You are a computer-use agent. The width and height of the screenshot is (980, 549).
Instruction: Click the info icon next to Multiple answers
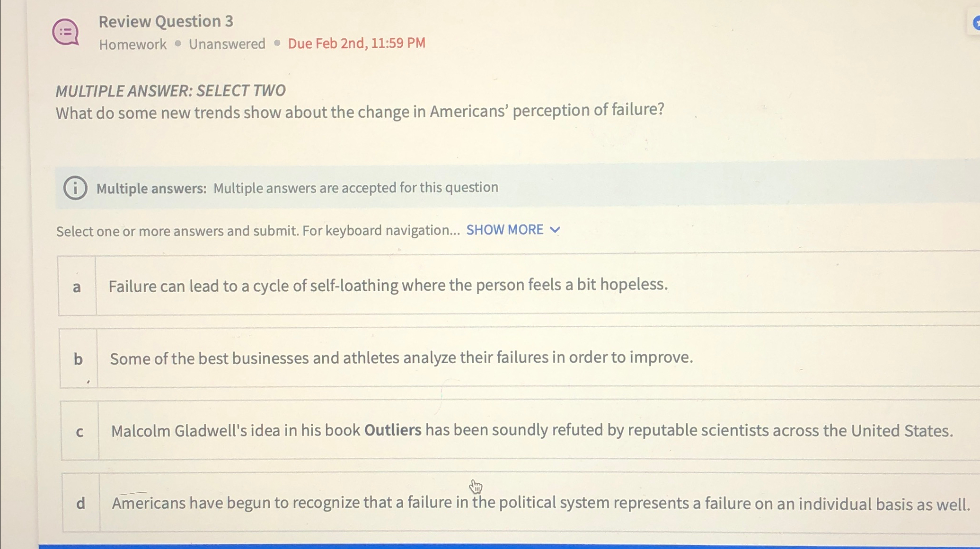pyautogui.click(x=76, y=188)
